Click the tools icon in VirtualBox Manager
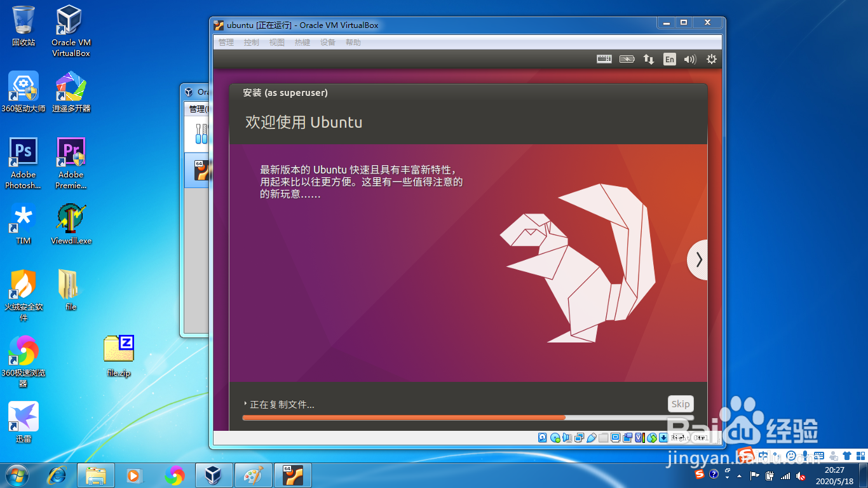Screen dimensions: 868x488 tap(201, 133)
